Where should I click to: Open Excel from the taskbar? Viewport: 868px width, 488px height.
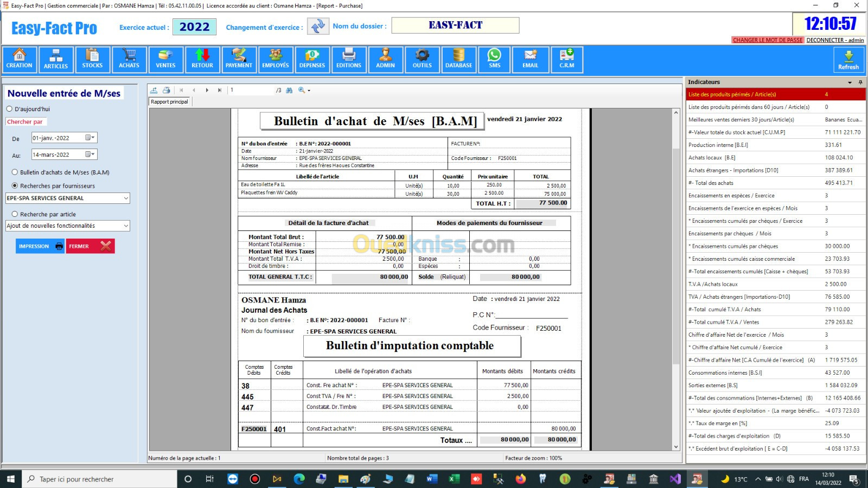pyautogui.click(x=454, y=479)
